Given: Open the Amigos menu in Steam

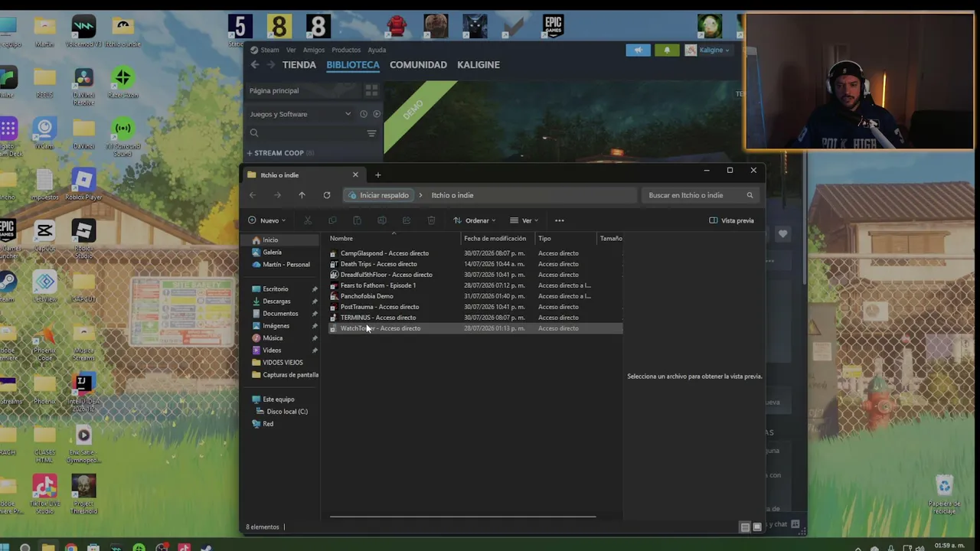Looking at the screenshot, I should [314, 50].
